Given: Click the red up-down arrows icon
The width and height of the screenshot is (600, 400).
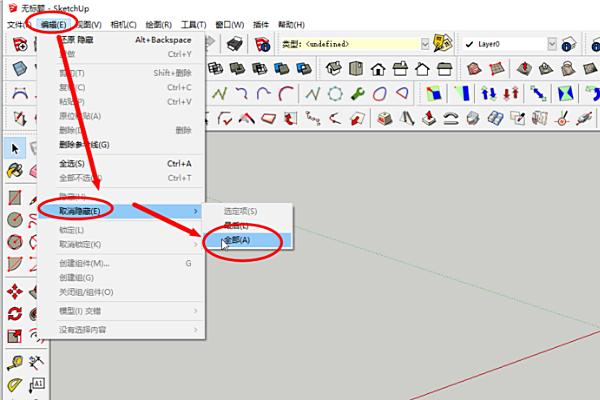Looking at the screenshot, I should 511,94.
